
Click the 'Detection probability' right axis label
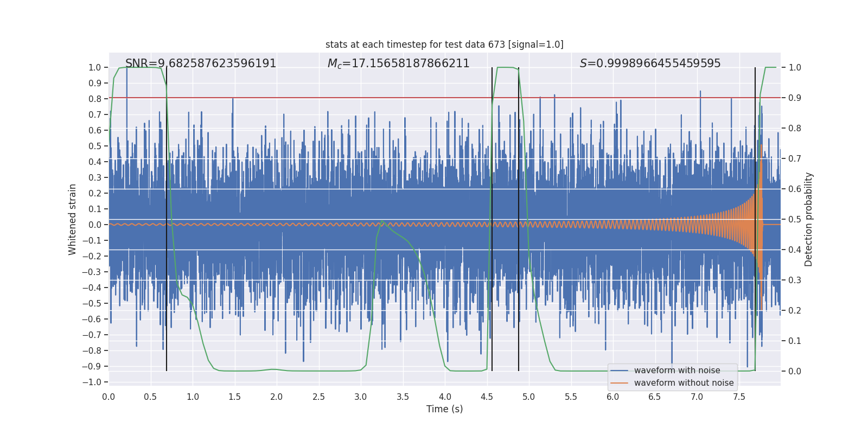[x=808, y=219]
